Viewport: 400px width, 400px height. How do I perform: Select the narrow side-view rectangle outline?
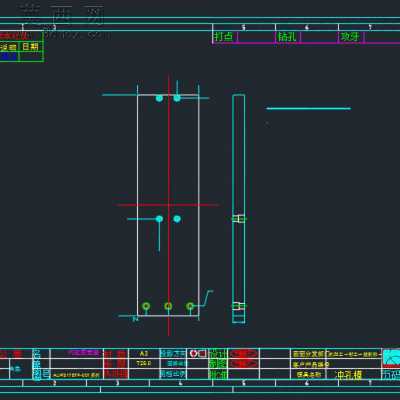tap(239, 209)
